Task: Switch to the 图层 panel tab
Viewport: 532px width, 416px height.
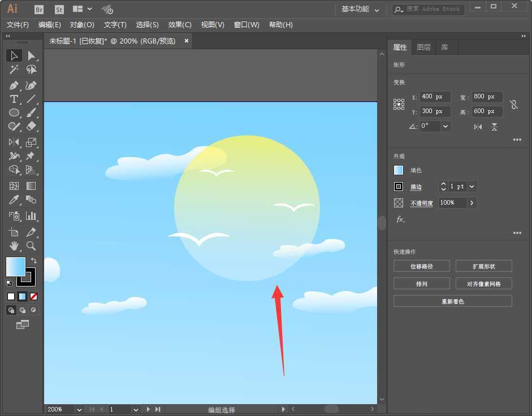Action: click(423, 47)
